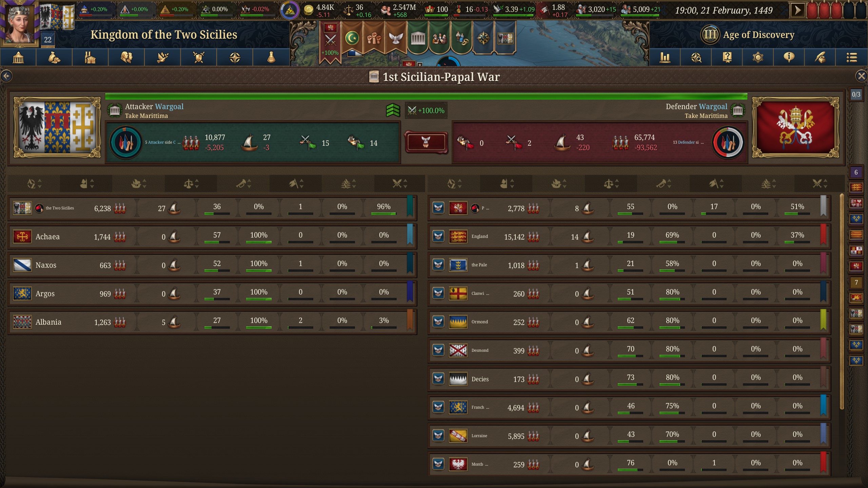Screen dimensions: 868x488
Task: Select the war alert banner showing +100%
Action: pos(330,41)
